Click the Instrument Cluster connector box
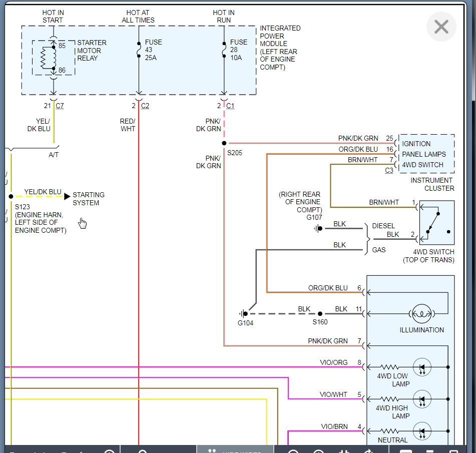 pos(426,154)
